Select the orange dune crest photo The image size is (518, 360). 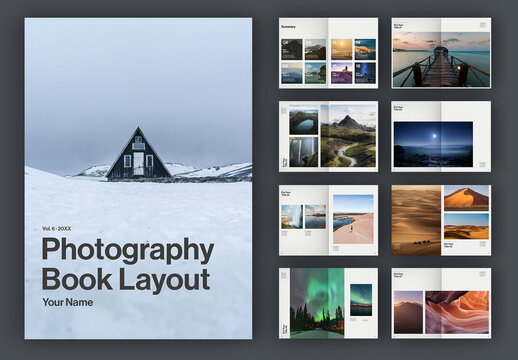(466, 198)
